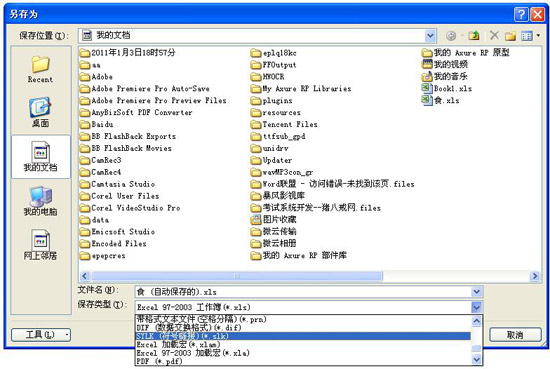Open 我的电脑 in the places bar
Image resolution: width=550 pixels, height=369 pixels.
point(40,201)
